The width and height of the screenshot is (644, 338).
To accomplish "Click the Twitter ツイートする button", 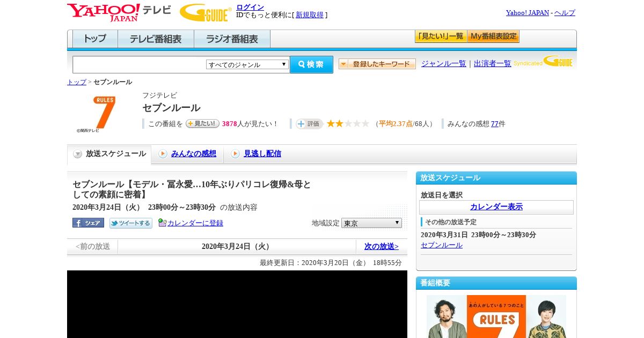I will click(x=131, y=223).
